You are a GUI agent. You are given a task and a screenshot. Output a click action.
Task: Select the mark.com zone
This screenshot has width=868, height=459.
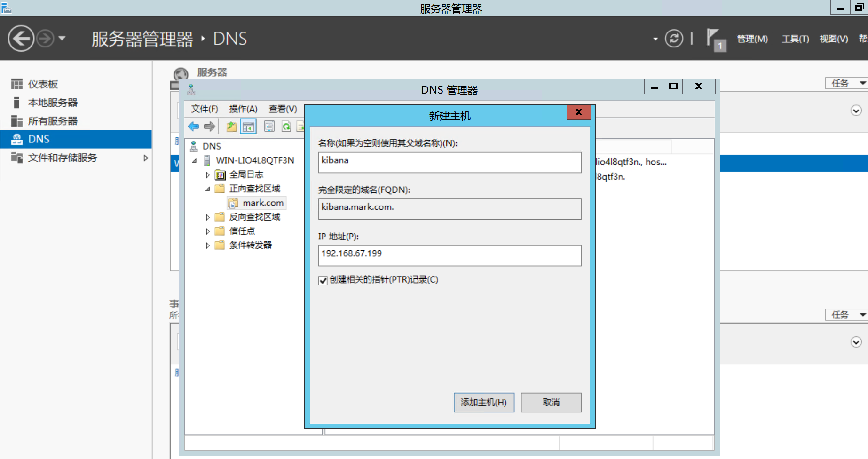tap(263, 203)
